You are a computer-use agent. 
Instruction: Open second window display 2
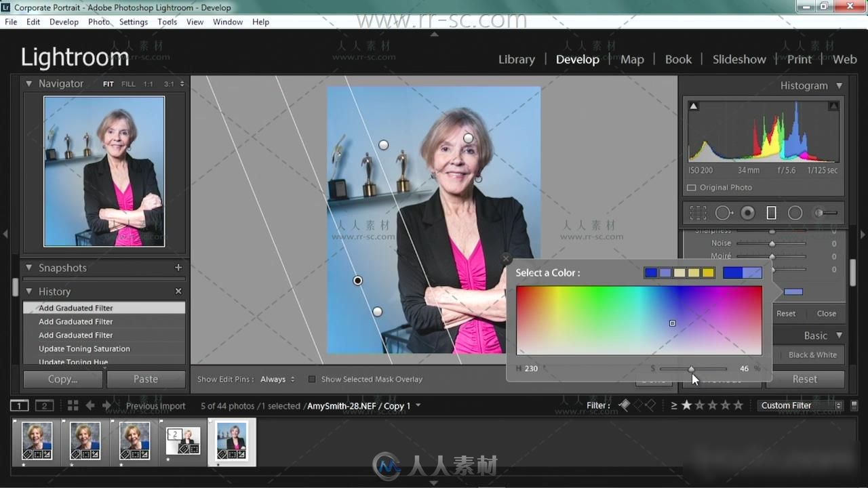[44, 405]
